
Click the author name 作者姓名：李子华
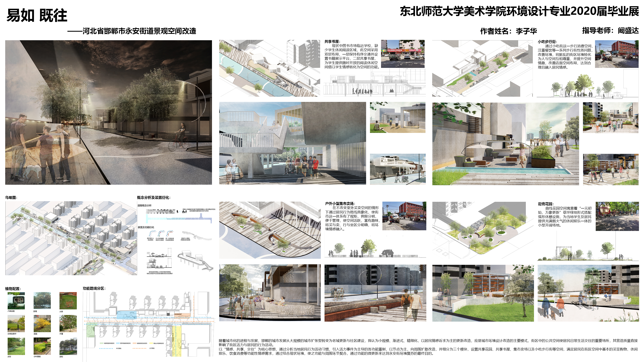click(x=508, y=31)
